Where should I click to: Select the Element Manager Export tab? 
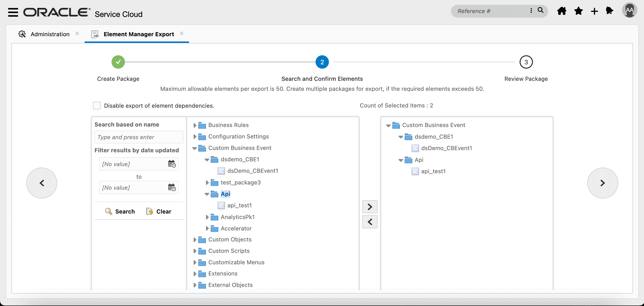point(138,34)
